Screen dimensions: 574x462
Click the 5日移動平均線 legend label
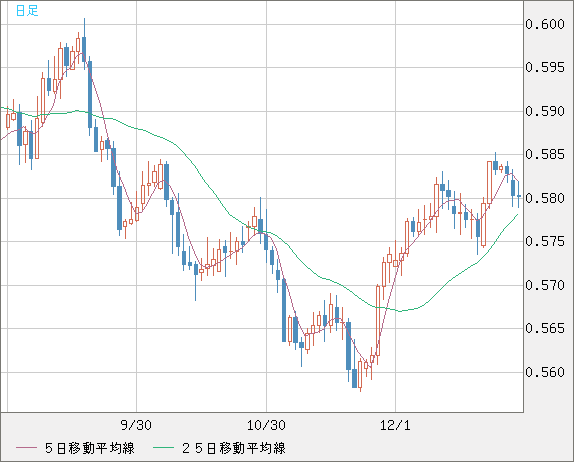(90, 448)
